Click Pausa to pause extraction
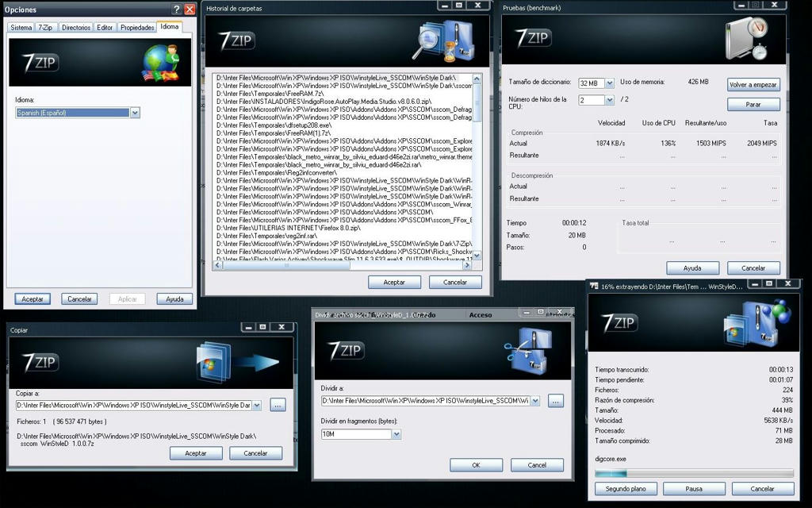This screenshot has height=508, width=812. pos(694,488)
